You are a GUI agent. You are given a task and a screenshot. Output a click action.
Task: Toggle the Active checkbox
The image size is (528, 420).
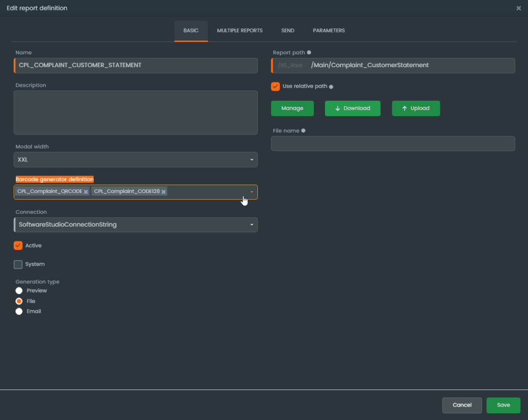tap(18, 246)
